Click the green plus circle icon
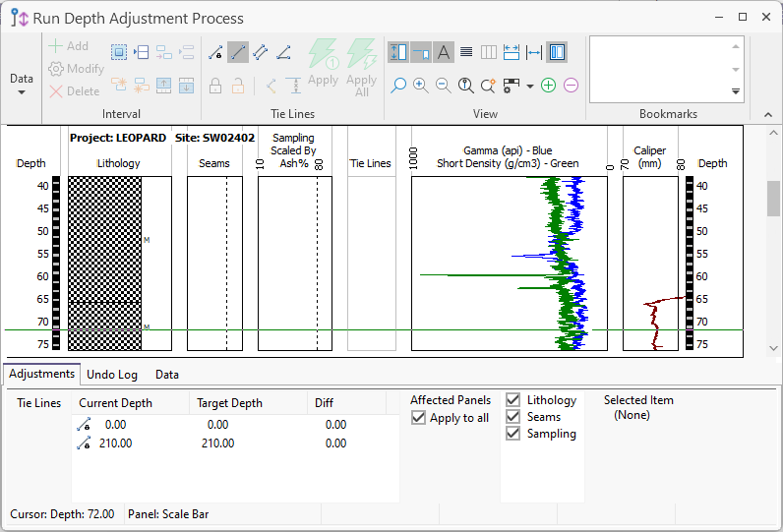 (x=549, y=86)
